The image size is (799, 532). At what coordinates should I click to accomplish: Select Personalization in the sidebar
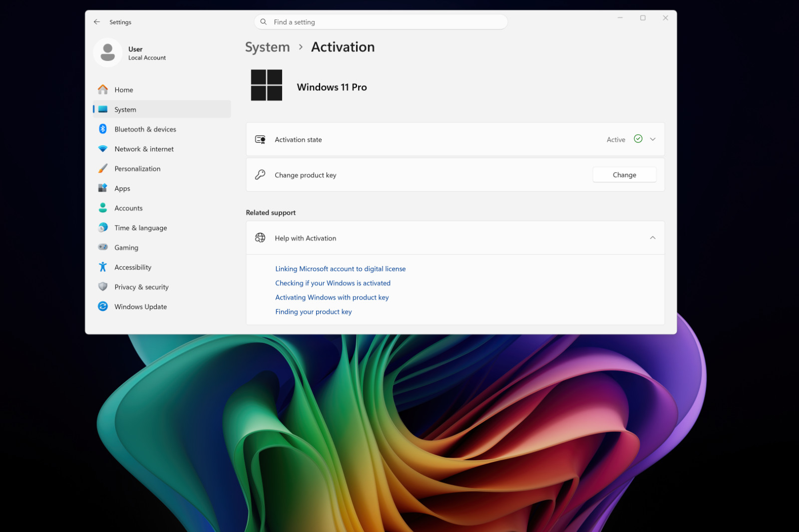[162, 169]
